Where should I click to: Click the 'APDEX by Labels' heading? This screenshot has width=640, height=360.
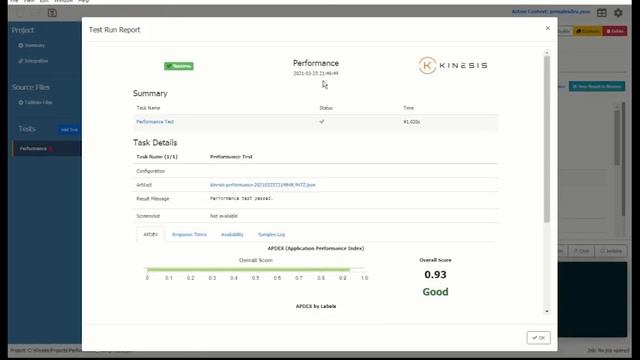(316, 306)
